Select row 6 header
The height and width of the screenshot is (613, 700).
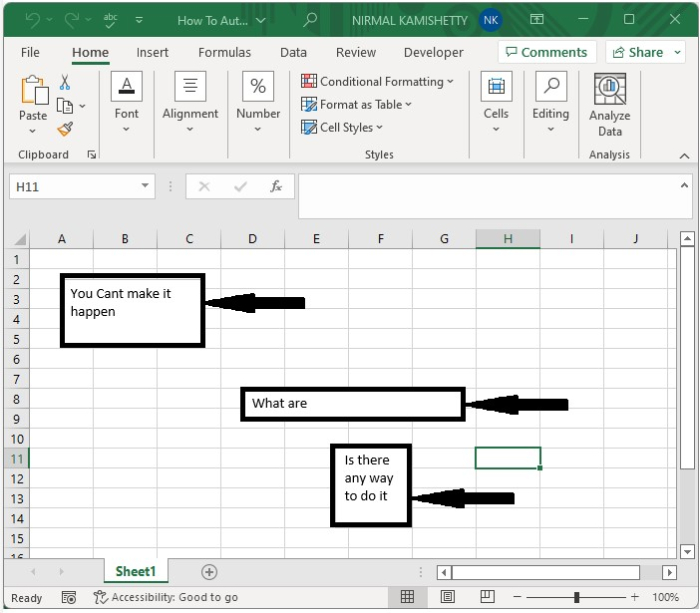point(17,359)
